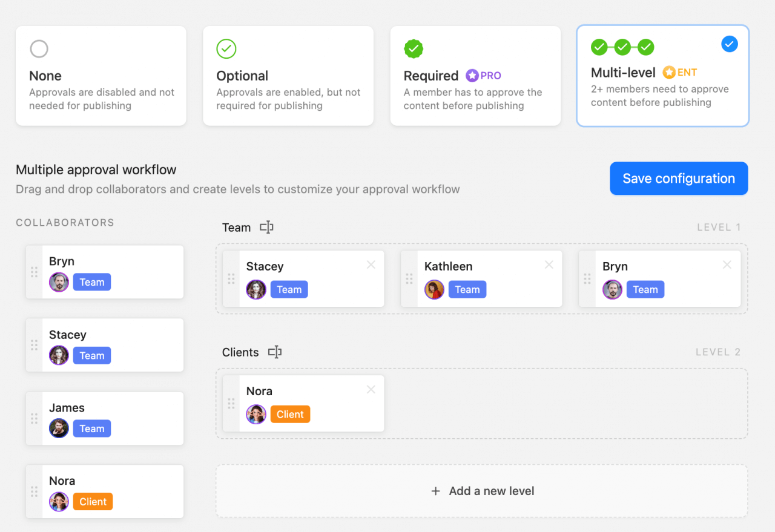Viewport: 775px width, 532px height.
Task: Click the rename icon beside Clients level
Action: coord(275,352)
